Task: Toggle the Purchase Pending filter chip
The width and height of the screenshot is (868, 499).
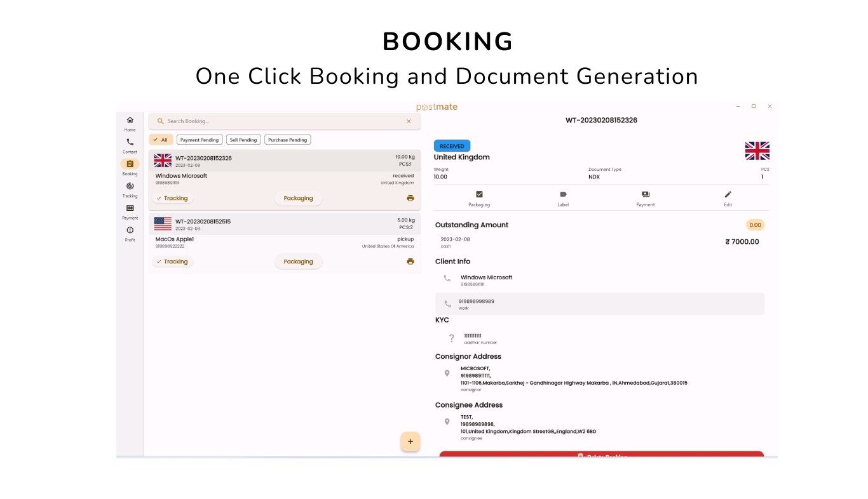Action: point(288,140)
